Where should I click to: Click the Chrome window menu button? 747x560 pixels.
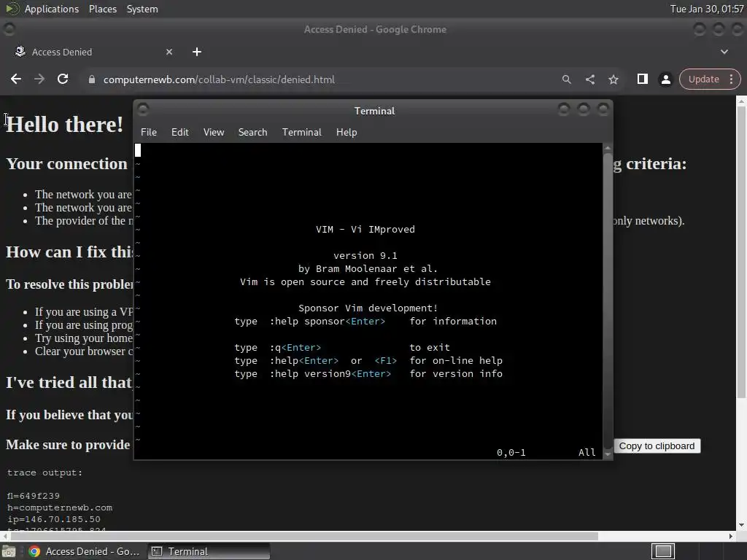[9, 29]
